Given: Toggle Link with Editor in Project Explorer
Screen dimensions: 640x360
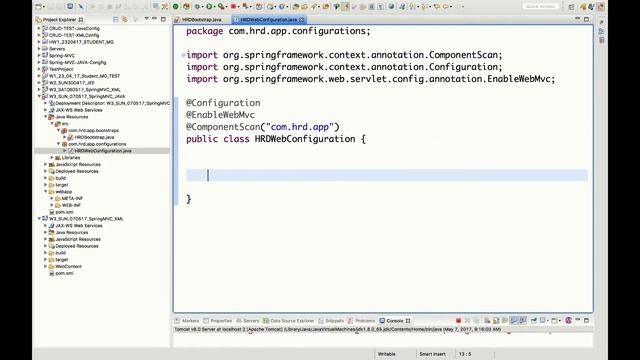Looking at the screenshot, I should [125, 19].
